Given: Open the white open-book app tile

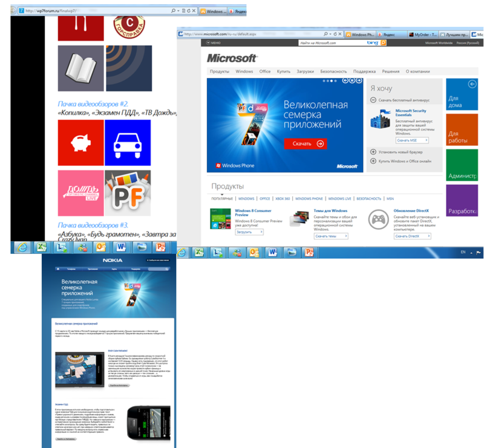Looking at the screenshot, I should [81, 68].
